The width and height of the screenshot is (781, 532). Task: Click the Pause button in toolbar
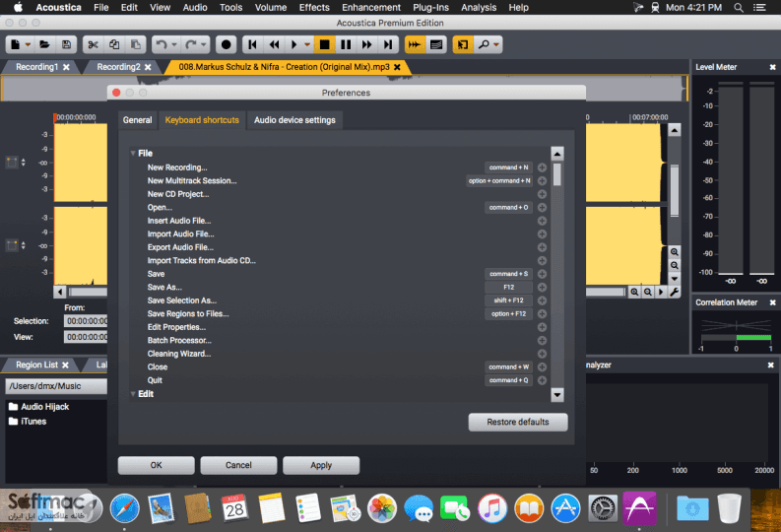click(x=346, y=45)
